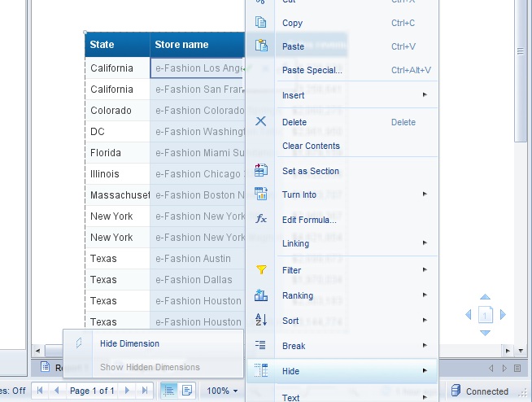Click horizontal scrollbar right arrow
The height and width of the screenshot is (402, 532).
click(x=508, y=351)
